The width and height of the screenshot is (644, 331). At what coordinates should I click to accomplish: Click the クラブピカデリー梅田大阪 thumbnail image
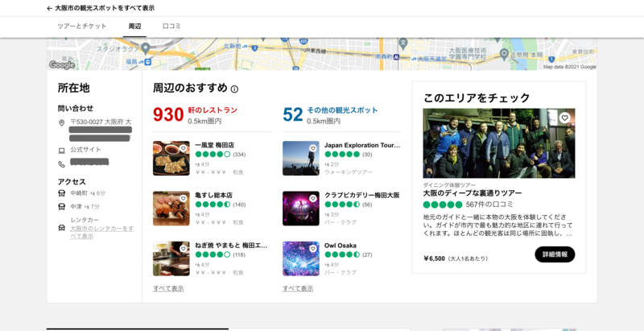[x=300, y=209]
